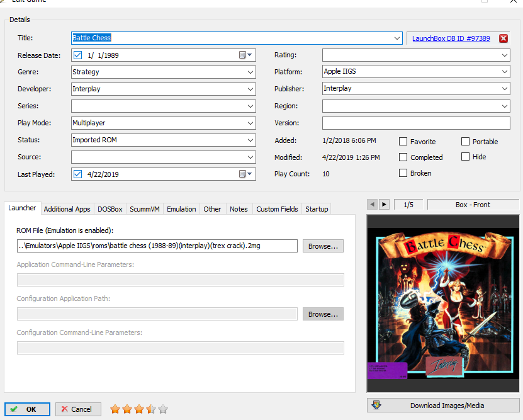Open the Play Mode dropdown
The image size is (523, 420).
click(250, 123)
